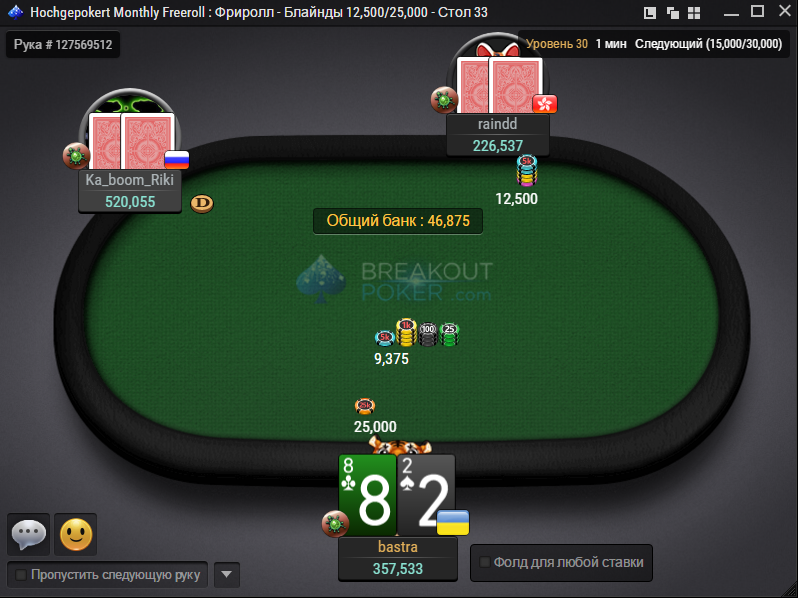Image resolution: width=798 pixels, height=598 pixels.
Task: Select the 8 of clubs hole card
Action: [367, 496]
